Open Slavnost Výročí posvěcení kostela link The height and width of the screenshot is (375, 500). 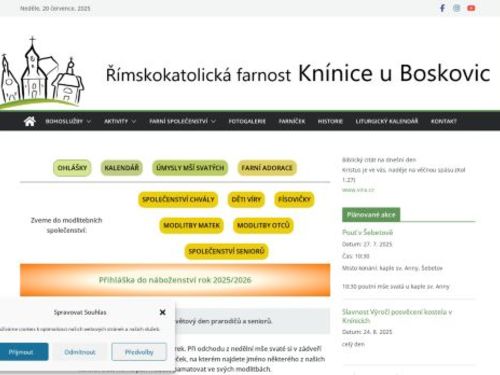397,316
